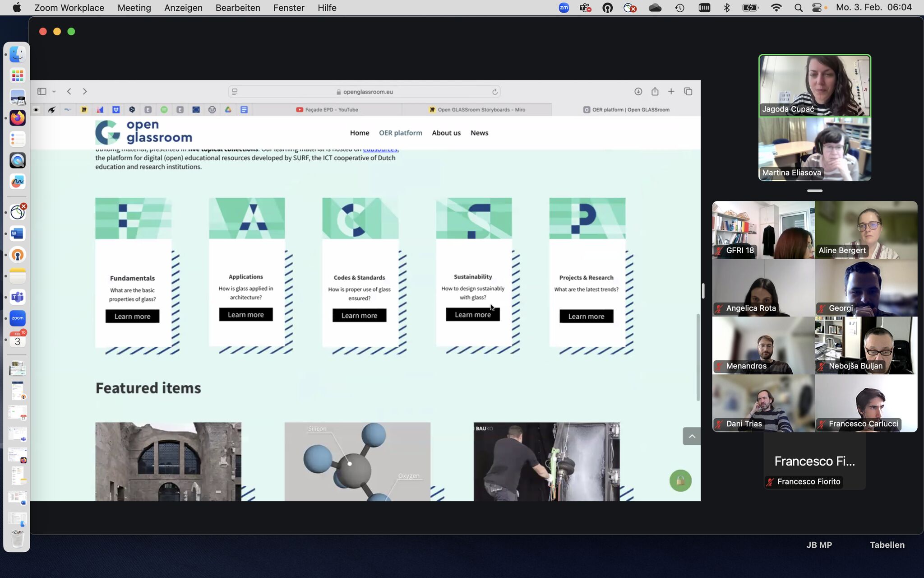Open the Trash in the dock
Image resolution: width=924 pixels, height=578 pixels.
click(x=18, y=539)
